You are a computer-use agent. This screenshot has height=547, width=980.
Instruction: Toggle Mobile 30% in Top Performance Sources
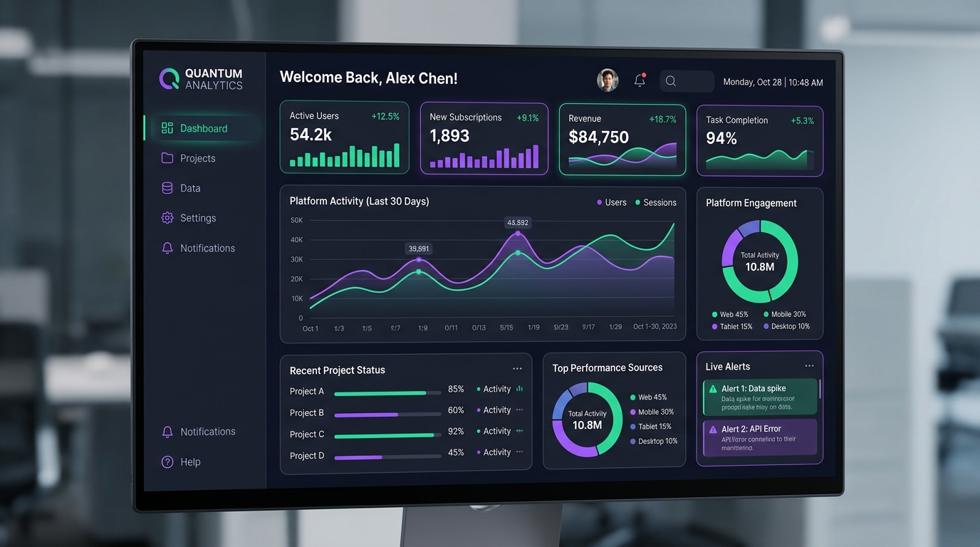tap(652, 412)
